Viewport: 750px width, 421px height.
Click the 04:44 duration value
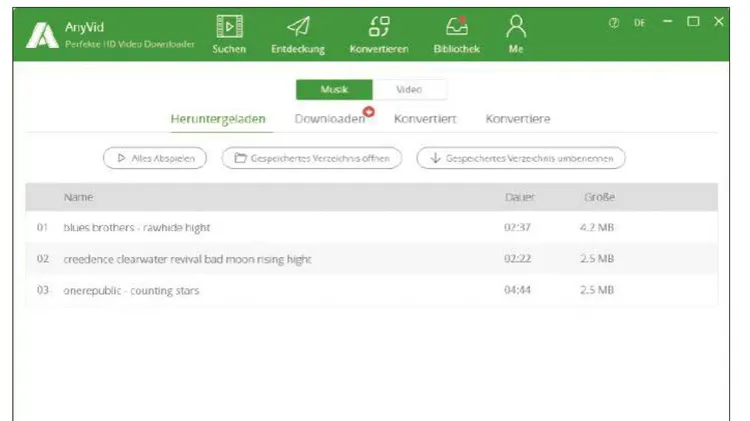[517, 290]
